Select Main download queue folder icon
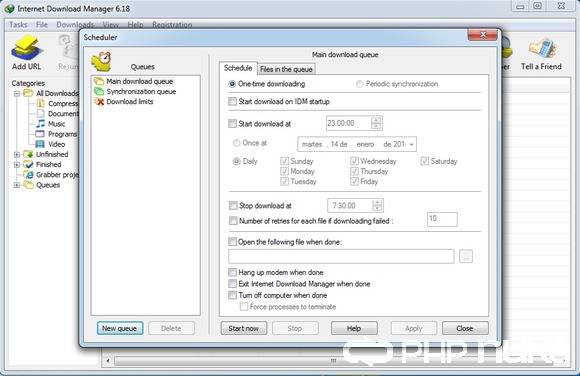The width and height of the screenshot is (580, 376). point(99,81)
